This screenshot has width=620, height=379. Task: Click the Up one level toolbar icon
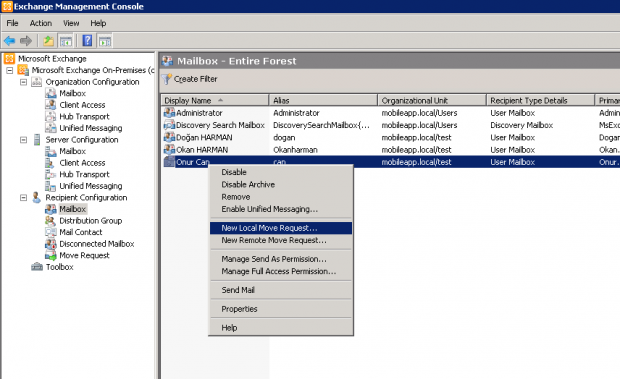pos(49,41)
